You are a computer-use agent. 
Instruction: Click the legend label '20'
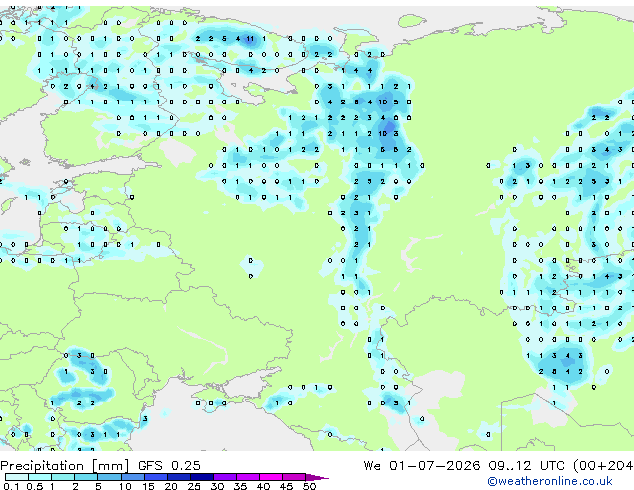tap(171, 486)
